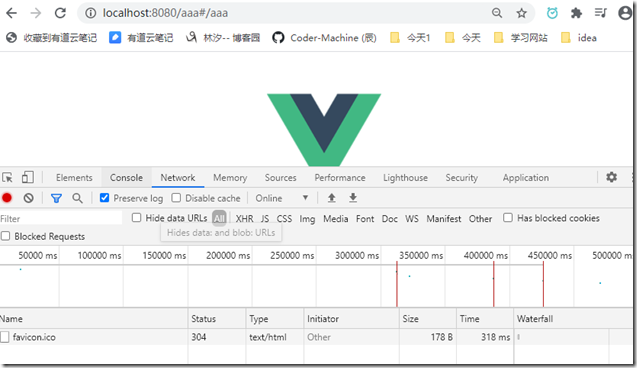
Task: Filter requests by Other
Action: (480, 219)
